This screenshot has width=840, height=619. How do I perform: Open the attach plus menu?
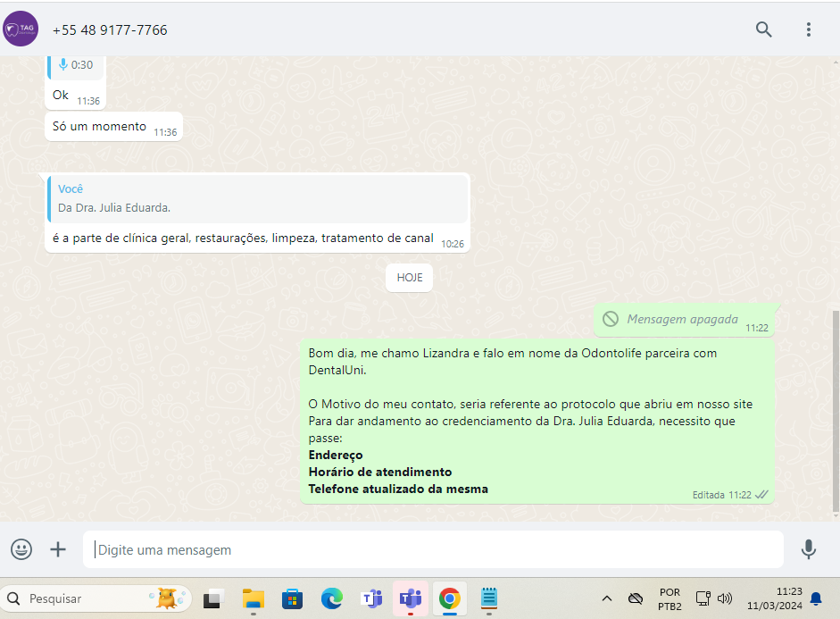coord(58,549)
